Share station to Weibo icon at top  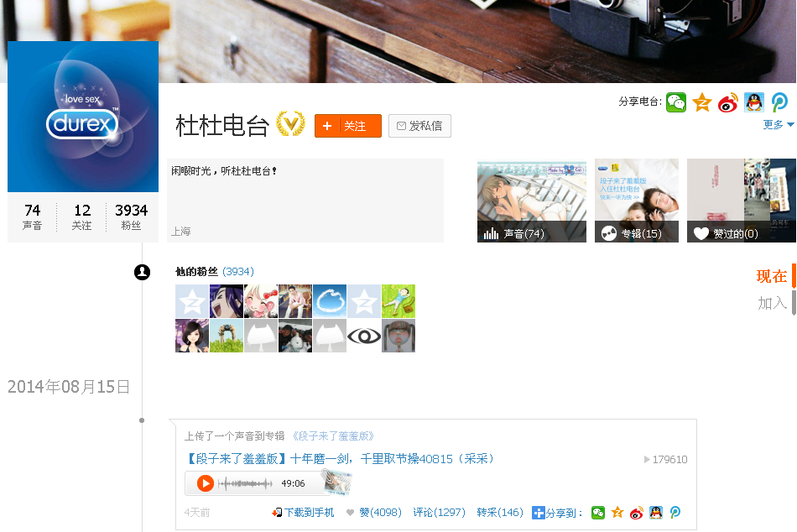(x=728, y=102)
